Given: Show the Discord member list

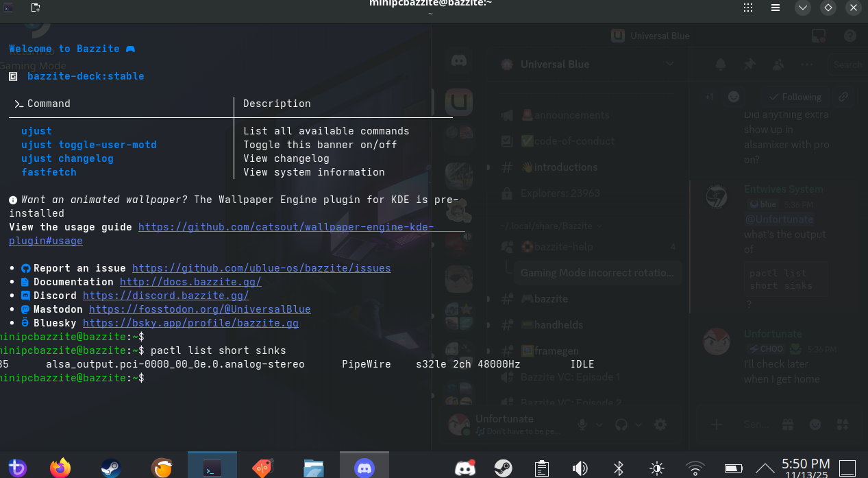Looking at the screenshot, I should [778, 64].
